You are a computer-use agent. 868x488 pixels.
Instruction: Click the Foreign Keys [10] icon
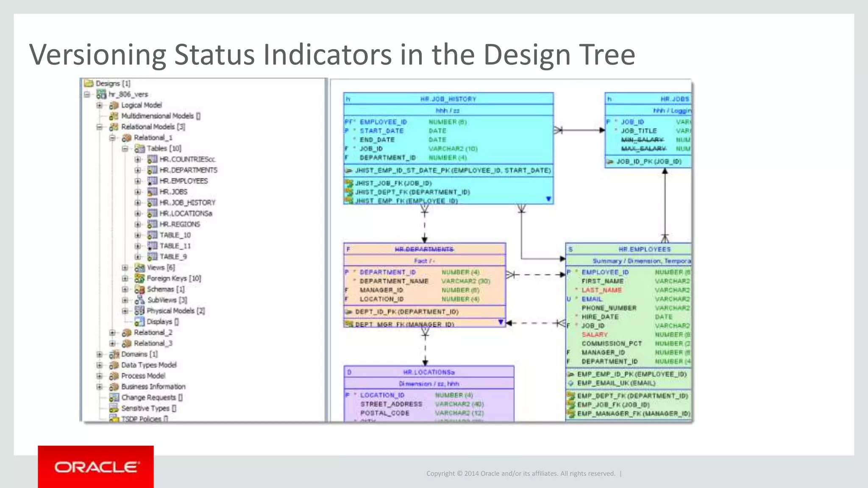coord(139,278)
